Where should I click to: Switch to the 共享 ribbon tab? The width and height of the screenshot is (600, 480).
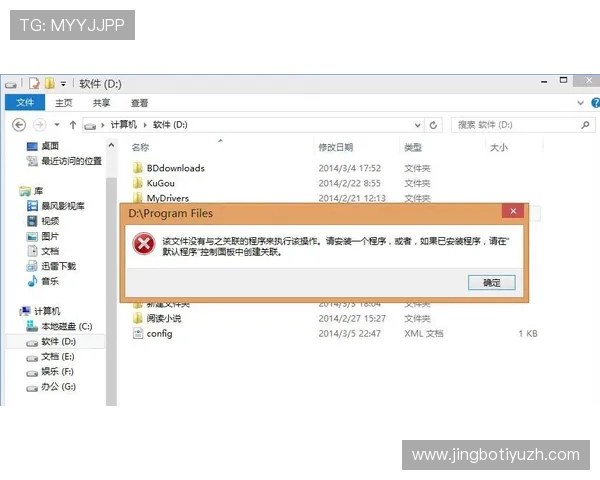pyautogui.click(x=101, y=103)
